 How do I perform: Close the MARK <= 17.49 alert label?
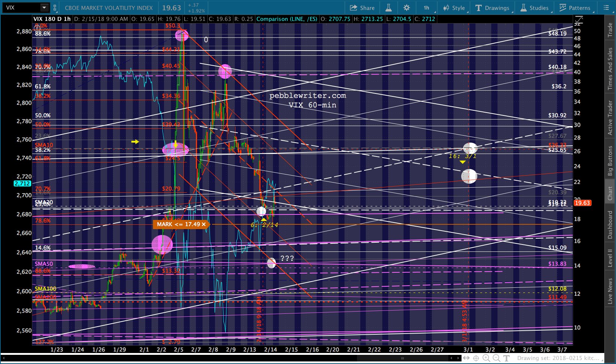[x=204, y=224]
